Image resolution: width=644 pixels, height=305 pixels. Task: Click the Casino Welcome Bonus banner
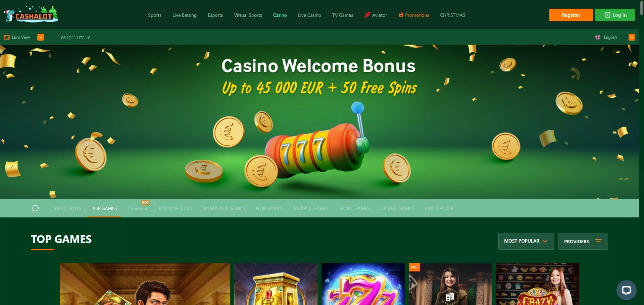[319, 121]
